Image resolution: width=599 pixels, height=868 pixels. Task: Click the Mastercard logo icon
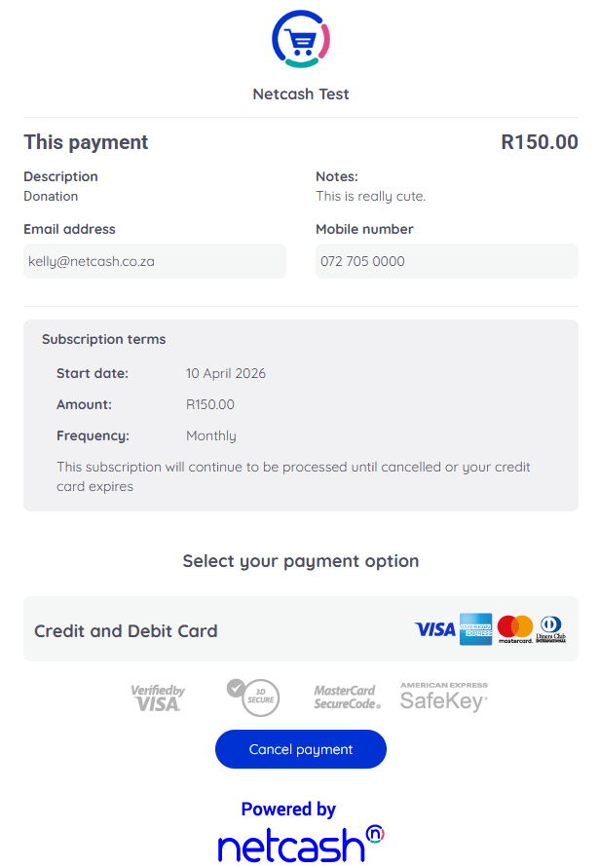pos(515,629)
